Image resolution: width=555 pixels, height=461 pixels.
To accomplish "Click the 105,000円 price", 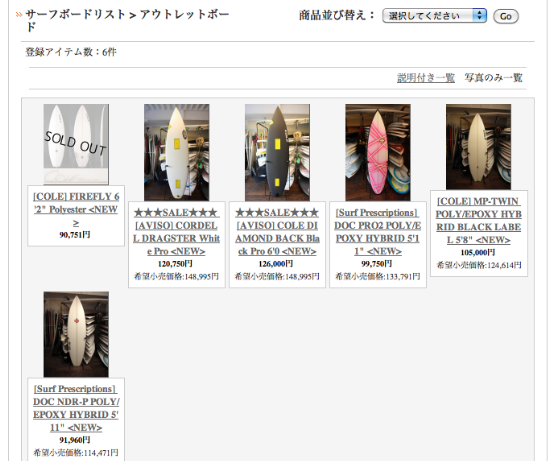I will tap(478, 252).
